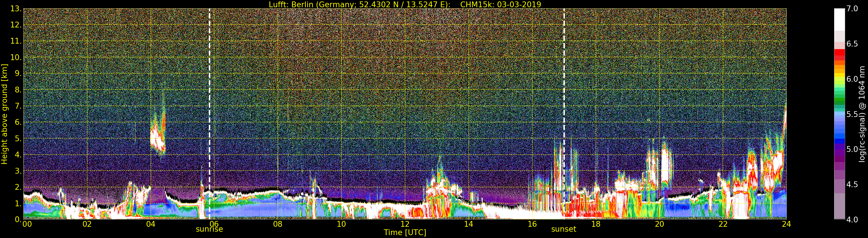Click the colorbar value '4.5'
868x238 pixels.
click(x=852, y=185)
